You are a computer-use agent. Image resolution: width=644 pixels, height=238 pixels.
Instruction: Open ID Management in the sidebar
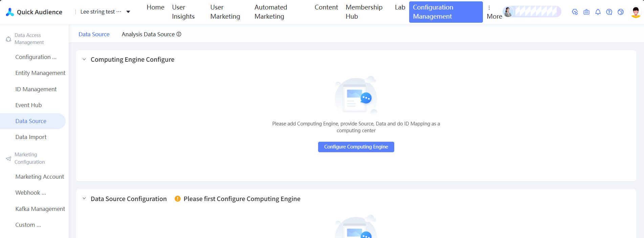[x=36, y=89]
